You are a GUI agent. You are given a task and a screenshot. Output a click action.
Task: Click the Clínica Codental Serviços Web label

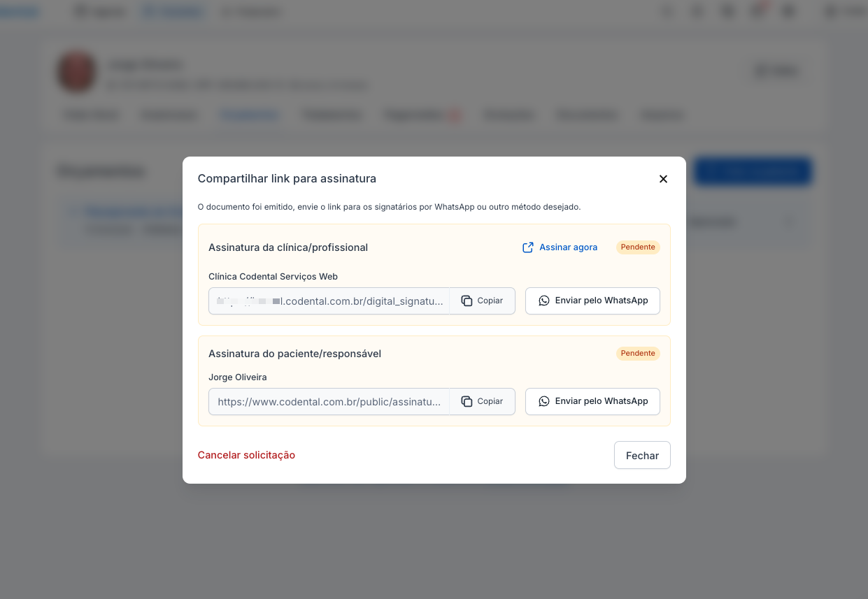273,277
